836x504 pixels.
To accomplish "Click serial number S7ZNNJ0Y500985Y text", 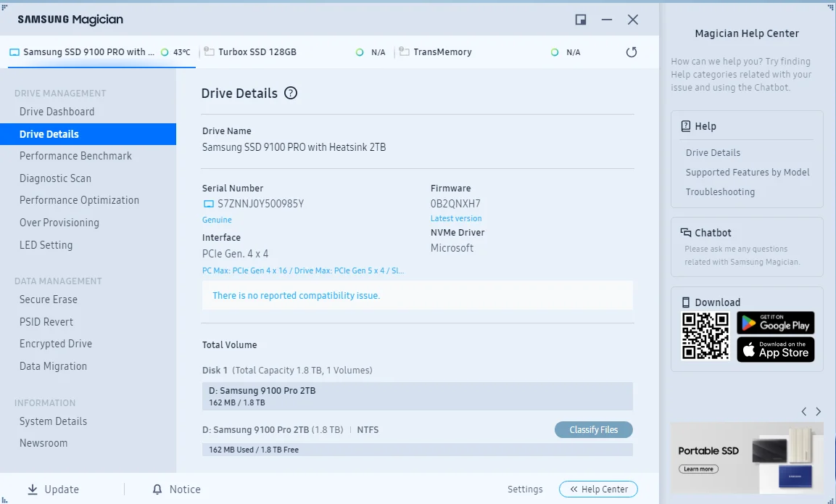I will coord(261,204).
